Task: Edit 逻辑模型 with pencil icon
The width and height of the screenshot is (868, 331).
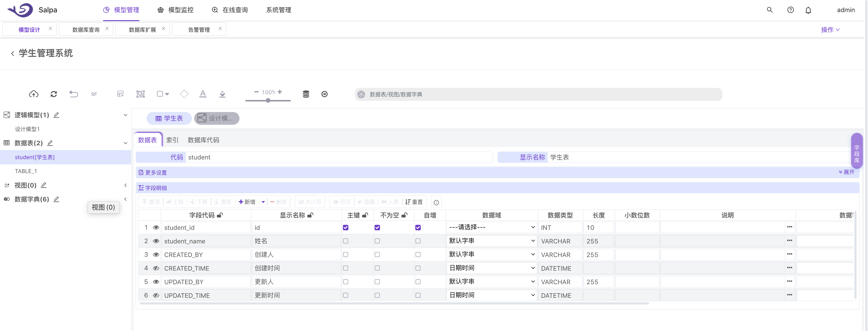Action: (x=57, y=115)
